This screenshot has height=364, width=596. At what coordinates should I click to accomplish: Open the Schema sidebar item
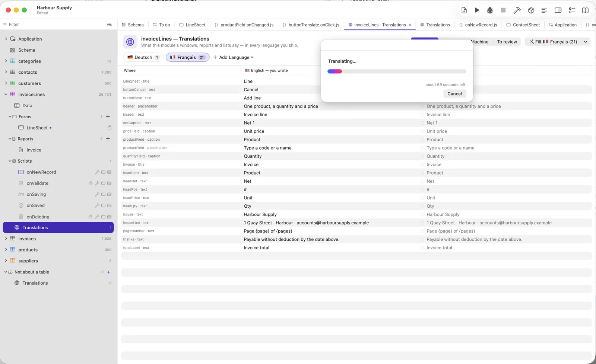coord(27,50)
